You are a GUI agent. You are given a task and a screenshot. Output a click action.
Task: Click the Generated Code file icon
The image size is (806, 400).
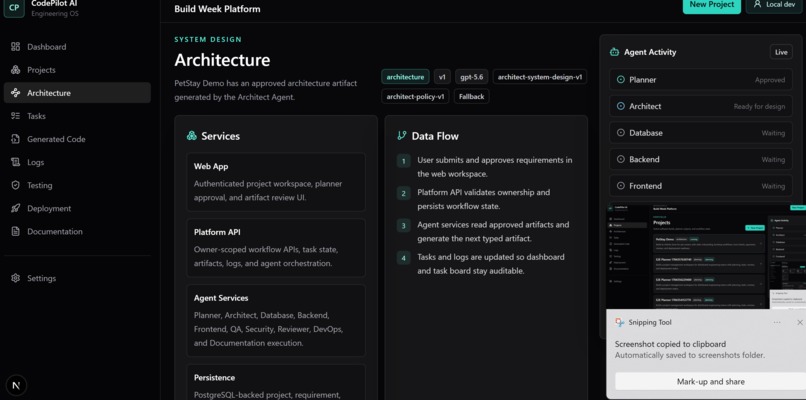coord(15,139)
